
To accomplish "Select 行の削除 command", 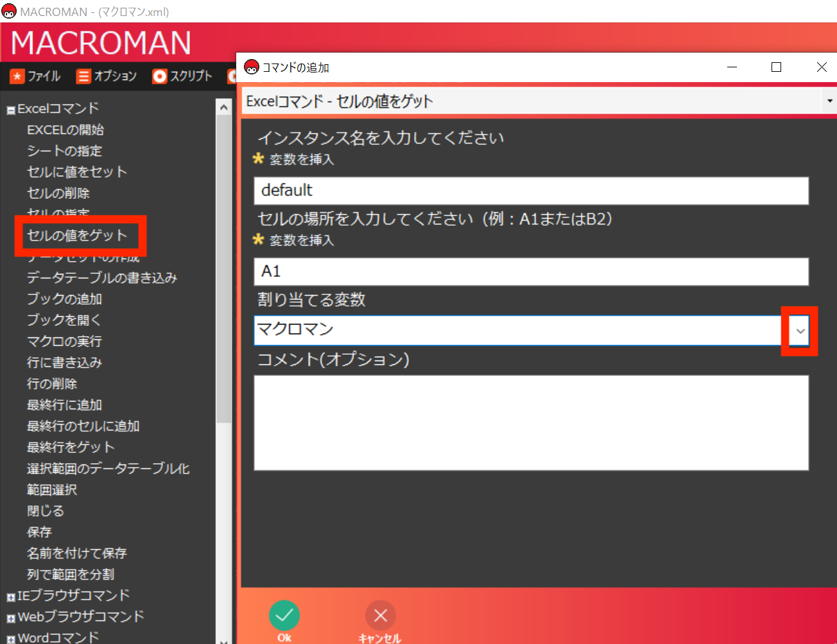I will click(52, 384).
